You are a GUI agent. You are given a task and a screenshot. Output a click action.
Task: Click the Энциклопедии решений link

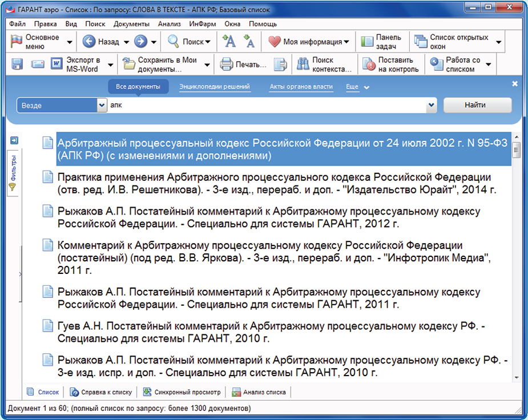tap(214, 87)
